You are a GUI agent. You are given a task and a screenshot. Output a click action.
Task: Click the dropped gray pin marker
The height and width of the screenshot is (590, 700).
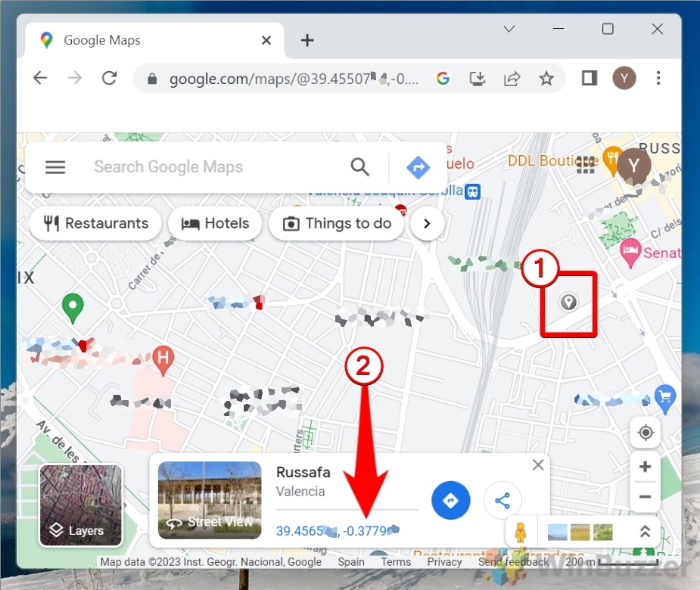click(x=568, y=303)
